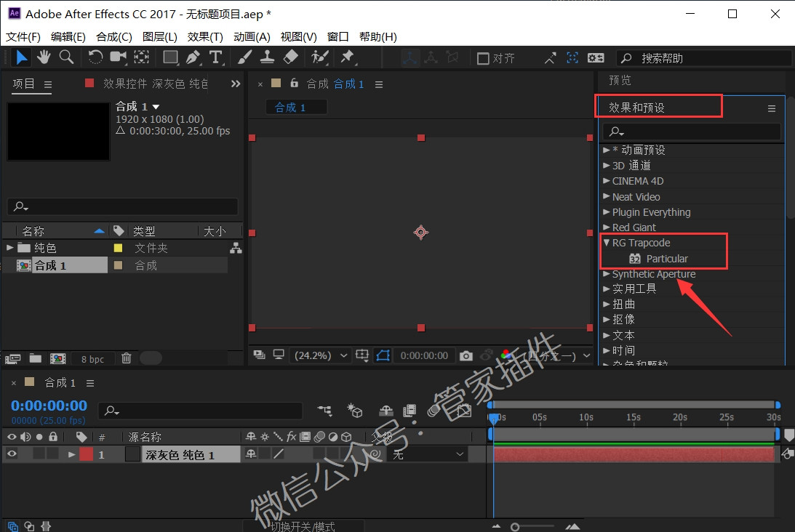
Task: Take a snapshot with camera icon
Action: tap(466, 355)
